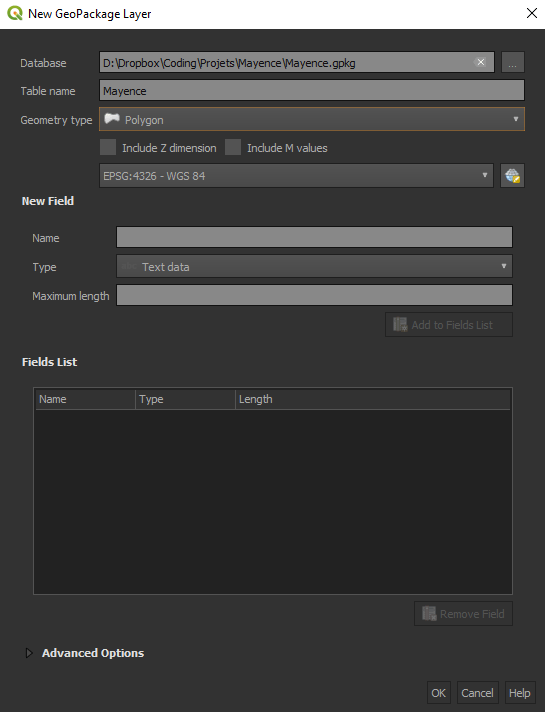This screenshot has height=712, width=545.
Task: Click the QGIS logo in title bar
Action: point(15,13)
